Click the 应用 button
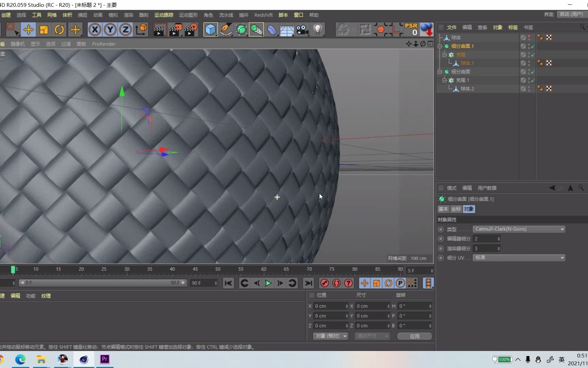The image size is (588, 368). [x=414, y=336]
